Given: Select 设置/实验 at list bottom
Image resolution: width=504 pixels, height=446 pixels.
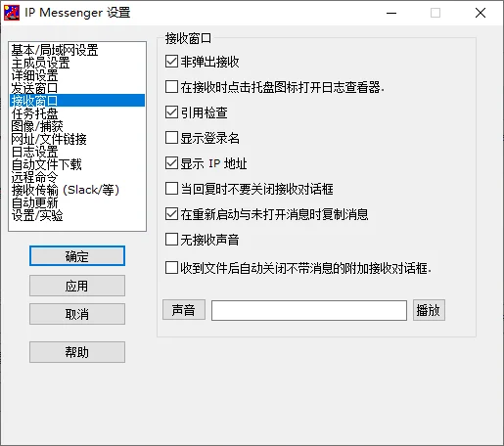Looking at the screenshot, I should pyautogui.click(x=77, y=215).
